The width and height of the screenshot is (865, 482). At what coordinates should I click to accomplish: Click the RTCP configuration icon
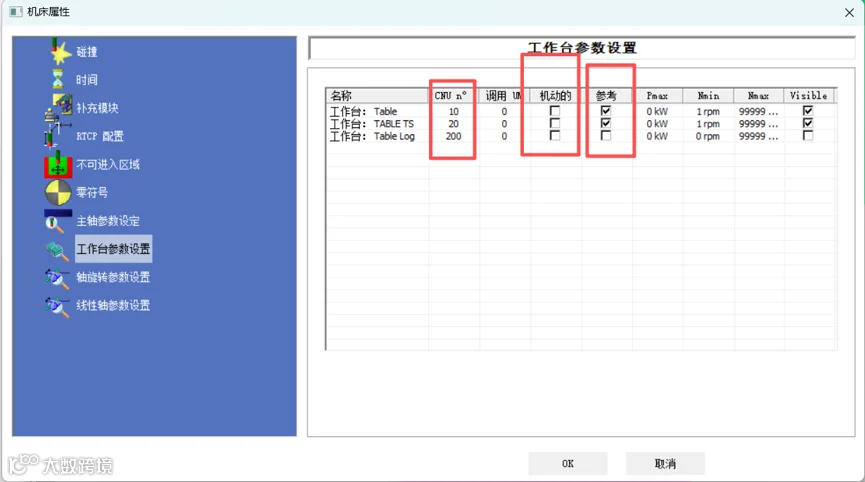coord(57,136)
